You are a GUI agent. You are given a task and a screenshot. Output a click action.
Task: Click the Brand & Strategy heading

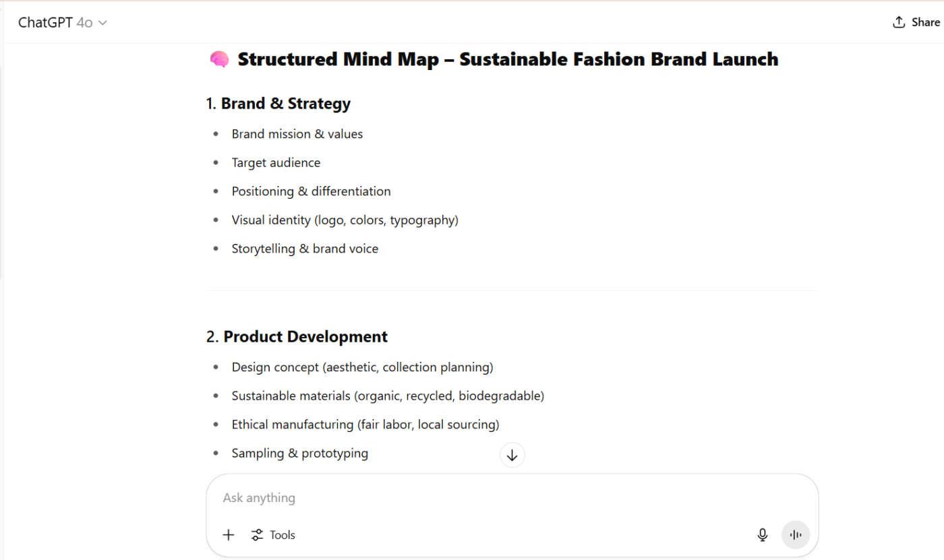285,104
